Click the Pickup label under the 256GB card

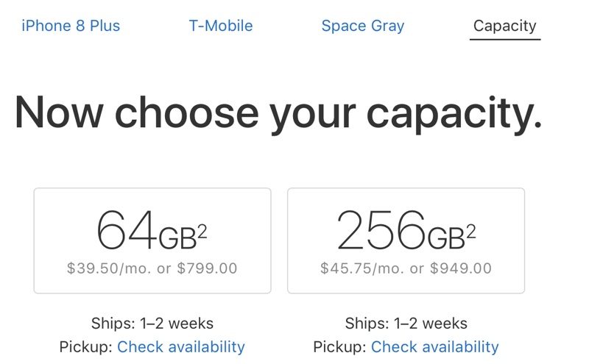pyautogui.click(x=339, y=346)
